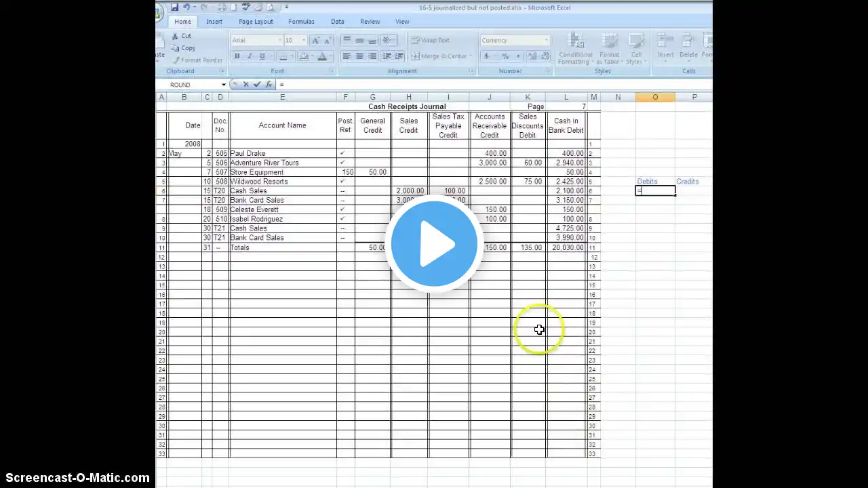The width and height of the screenshot is (868, 488).
Task: Cancel formula entry with X icon
Action: (245, 84)
